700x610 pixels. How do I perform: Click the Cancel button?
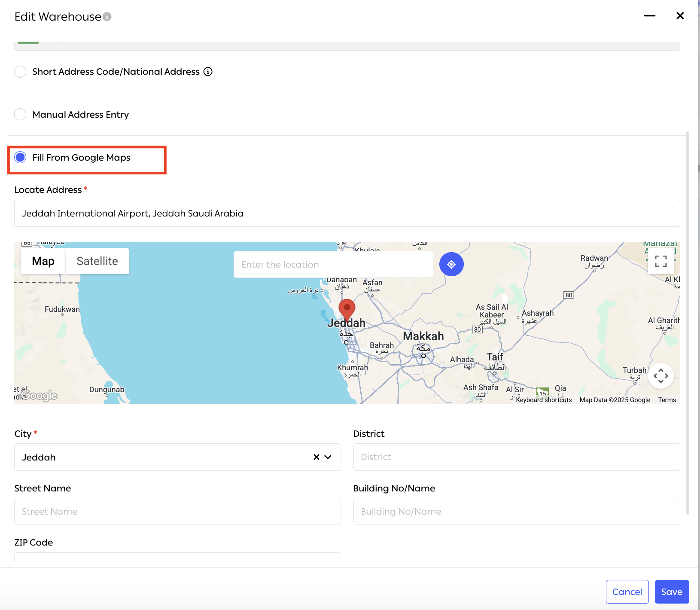(627, 592)
